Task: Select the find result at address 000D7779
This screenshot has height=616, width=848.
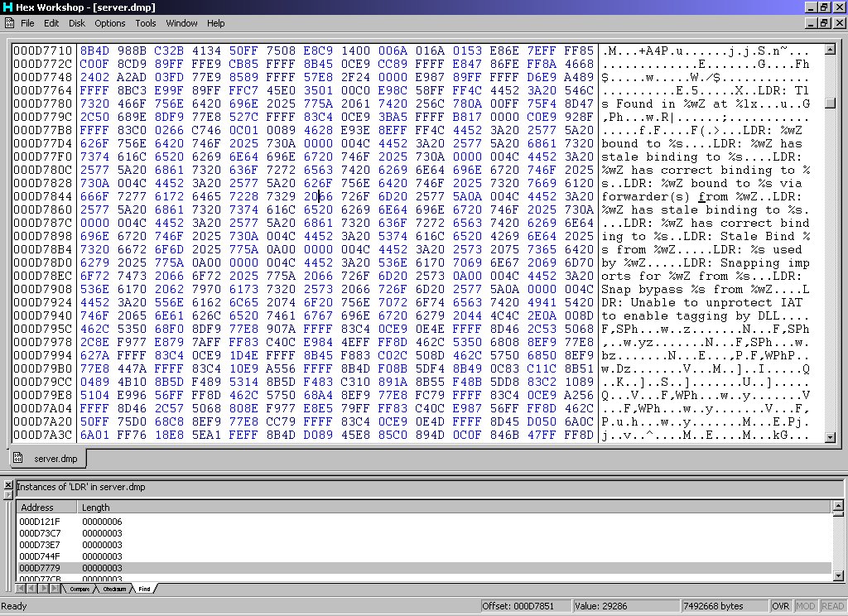Action: point(40,568)
